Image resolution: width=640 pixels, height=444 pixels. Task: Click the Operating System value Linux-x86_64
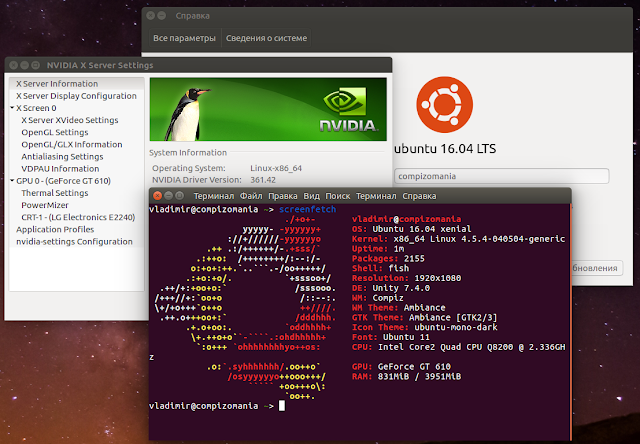click(276, 168)
